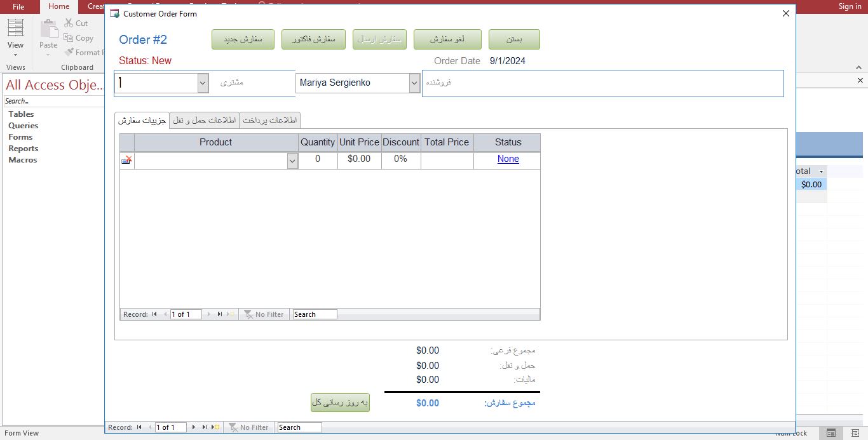Click the Product column header
Image resolution: width=868 pixels, height=440 pixels.
click(x=216, y=142)
